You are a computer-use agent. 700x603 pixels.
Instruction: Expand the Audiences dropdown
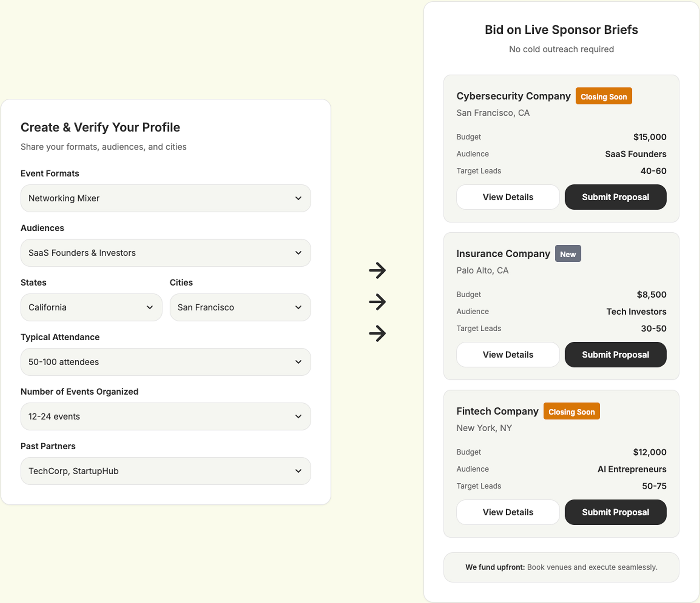tap(166, 253)
